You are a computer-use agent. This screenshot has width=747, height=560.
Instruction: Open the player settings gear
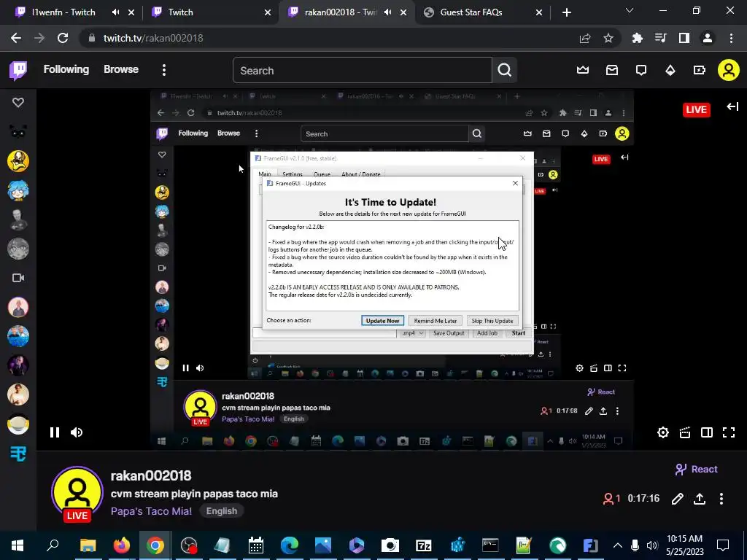tap(662, 432)
